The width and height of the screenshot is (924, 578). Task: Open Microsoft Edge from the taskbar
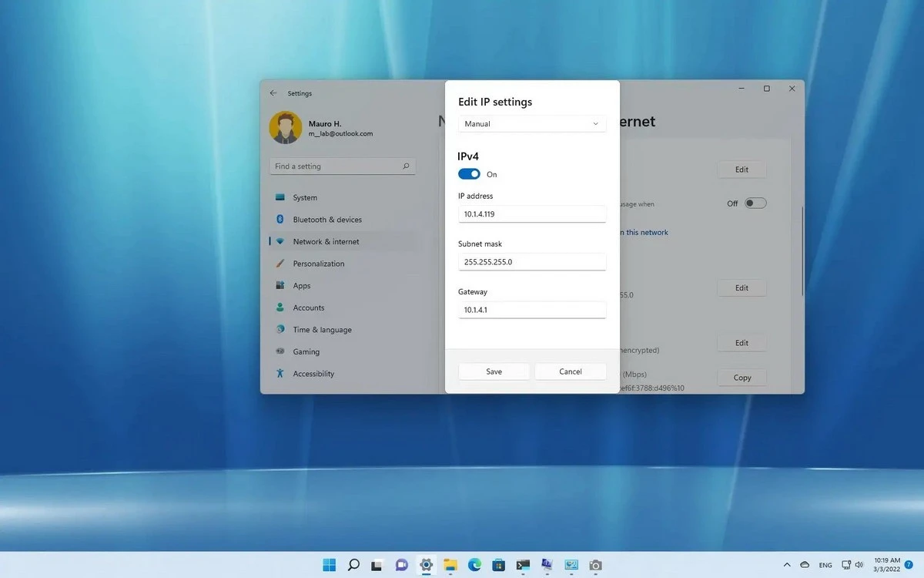[x=474, y=565]
